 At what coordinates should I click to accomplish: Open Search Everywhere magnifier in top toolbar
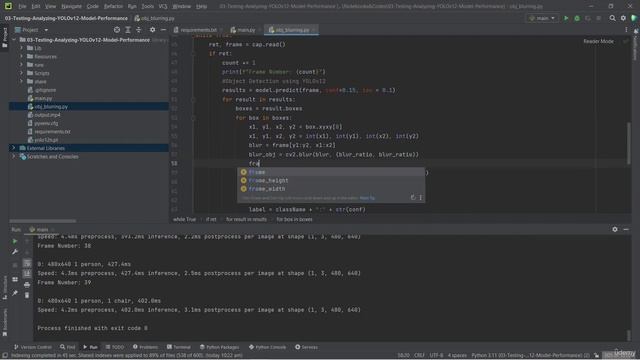(612, 18)
